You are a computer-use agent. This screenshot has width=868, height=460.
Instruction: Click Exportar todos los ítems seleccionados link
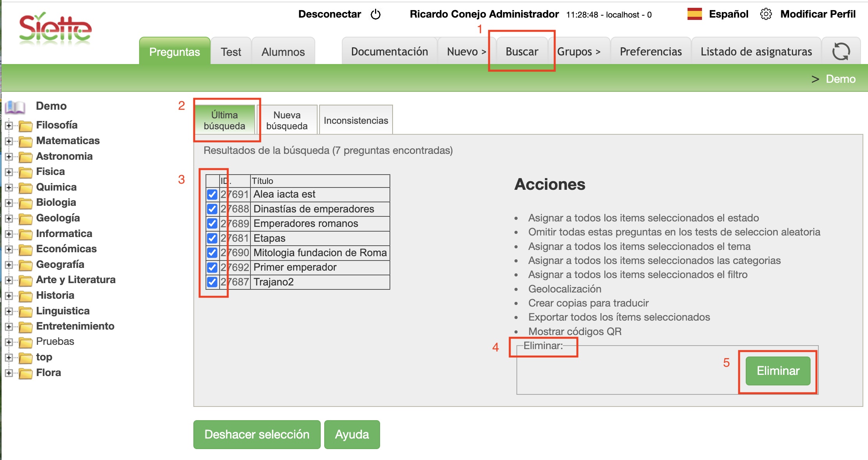click(619, 317)
